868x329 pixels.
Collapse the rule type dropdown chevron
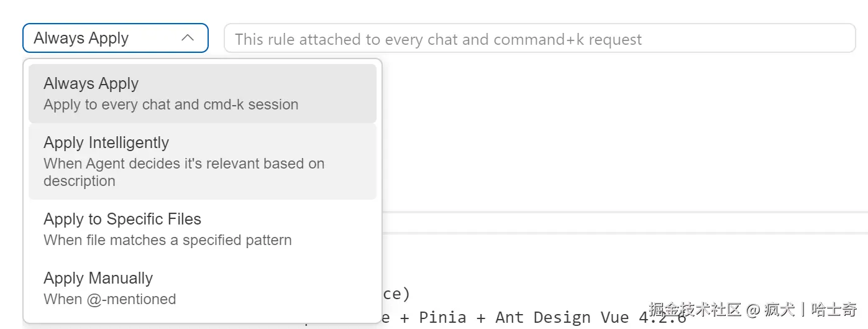[187, 38]
